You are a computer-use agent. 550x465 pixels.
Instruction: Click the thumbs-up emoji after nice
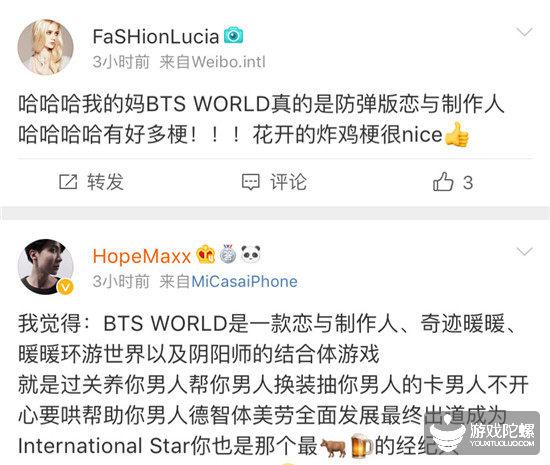(x=456, y=135)
